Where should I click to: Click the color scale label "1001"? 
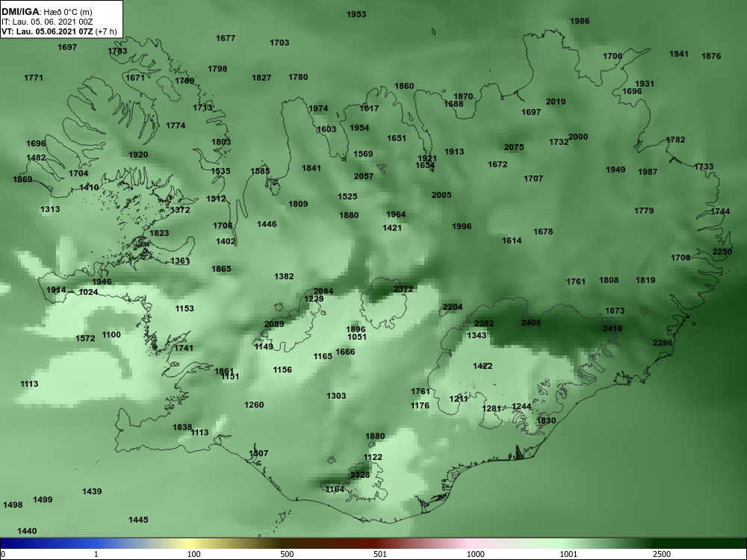coord(568,554)
